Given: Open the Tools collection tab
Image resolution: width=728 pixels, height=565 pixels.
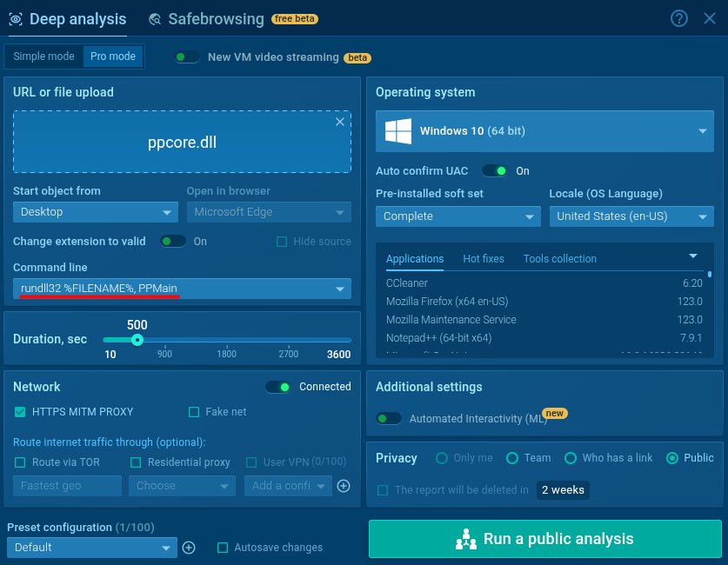Looking at the screenshot, I should 560,259.
